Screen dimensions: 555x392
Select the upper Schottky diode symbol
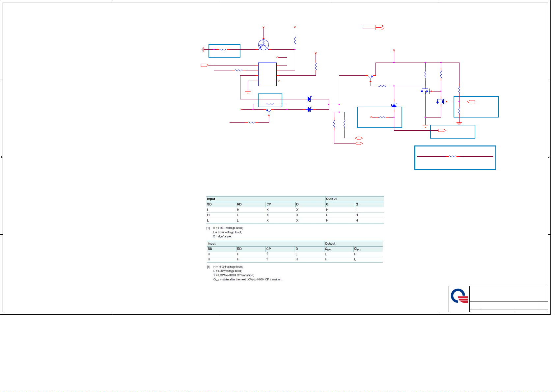click(x=310, y=99)
